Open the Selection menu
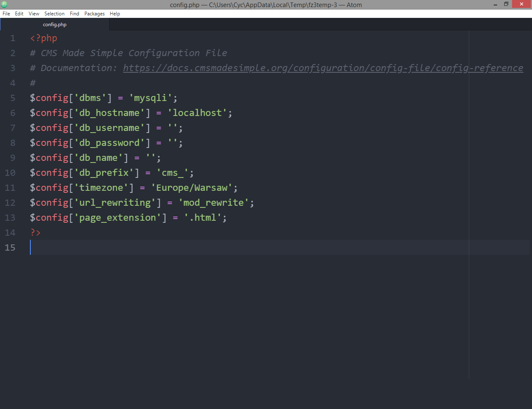 pos(54,13)
